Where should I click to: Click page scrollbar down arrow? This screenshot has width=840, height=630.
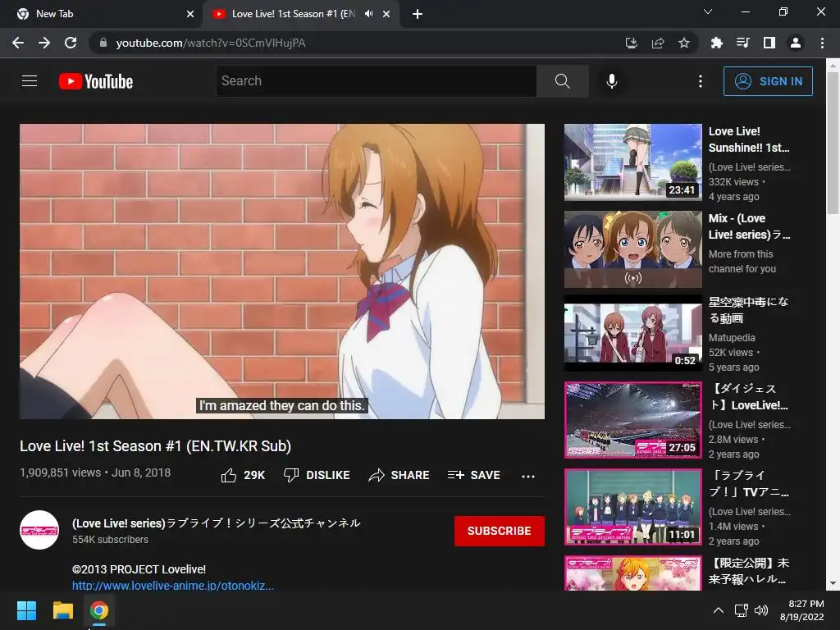pos(833,583)
